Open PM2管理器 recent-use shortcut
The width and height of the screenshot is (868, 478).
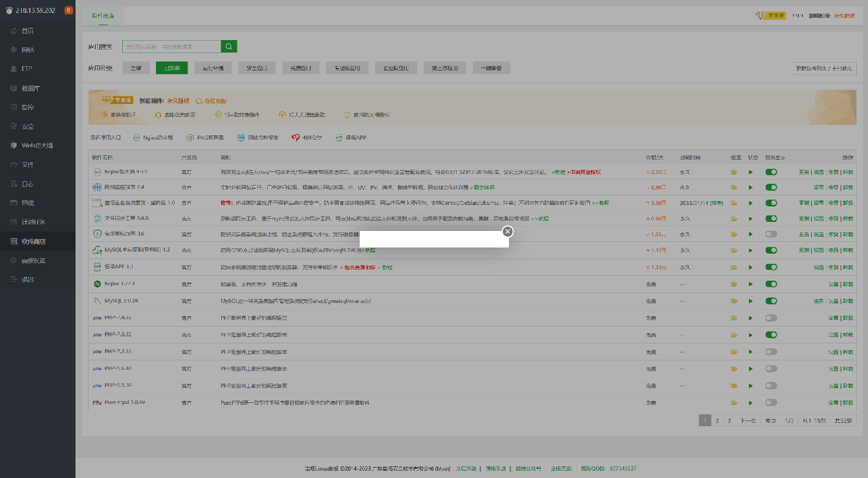click(x=205, y=137)
